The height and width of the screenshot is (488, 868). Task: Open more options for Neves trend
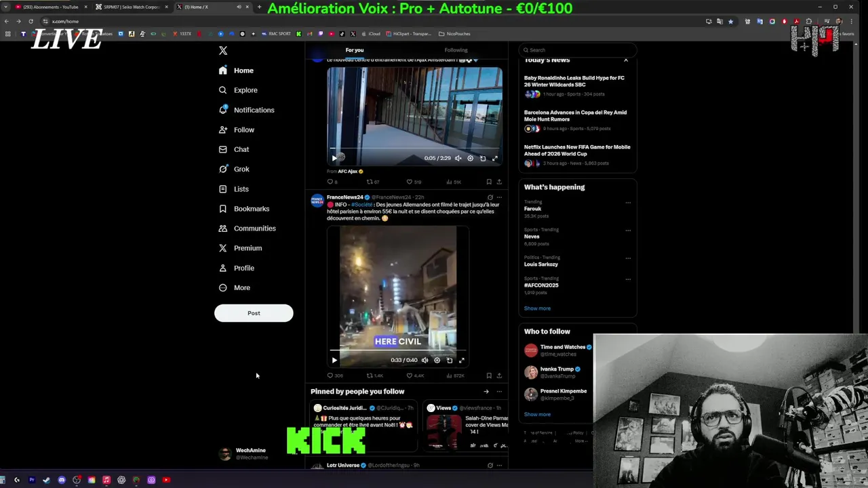pos(628,230)
